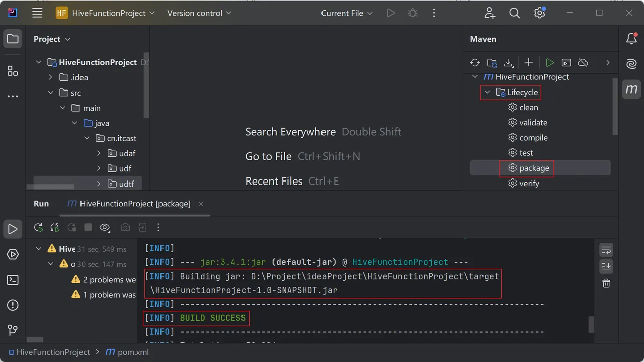Open more Run toolbar options kebab
The height and width of the screenshot is (362, 644).
[158, 228]
